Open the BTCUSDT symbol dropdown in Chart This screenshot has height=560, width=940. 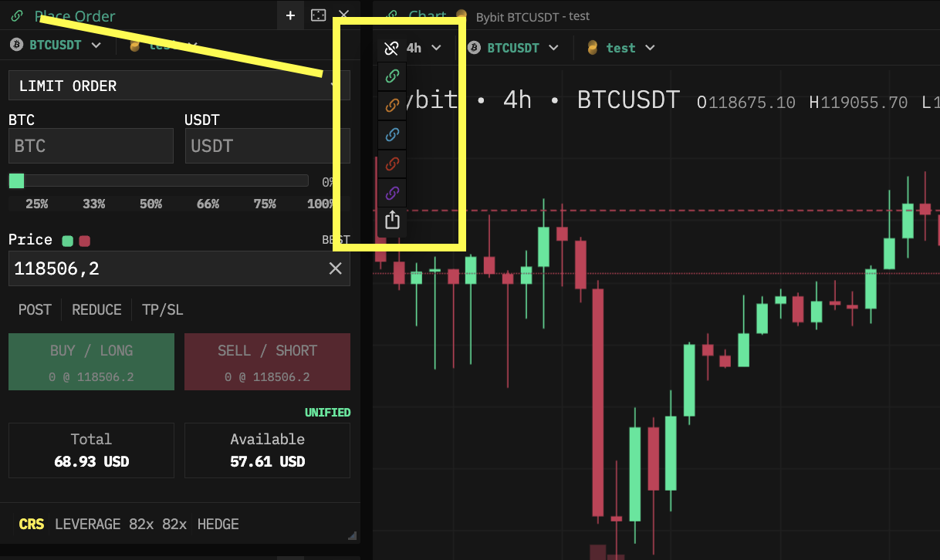[513, 48]
